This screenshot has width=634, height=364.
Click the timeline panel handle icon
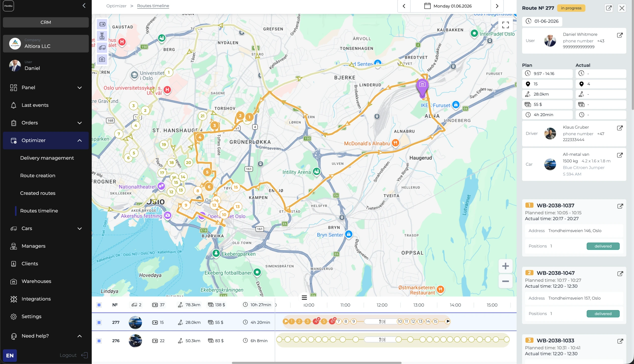pos(304,298)
